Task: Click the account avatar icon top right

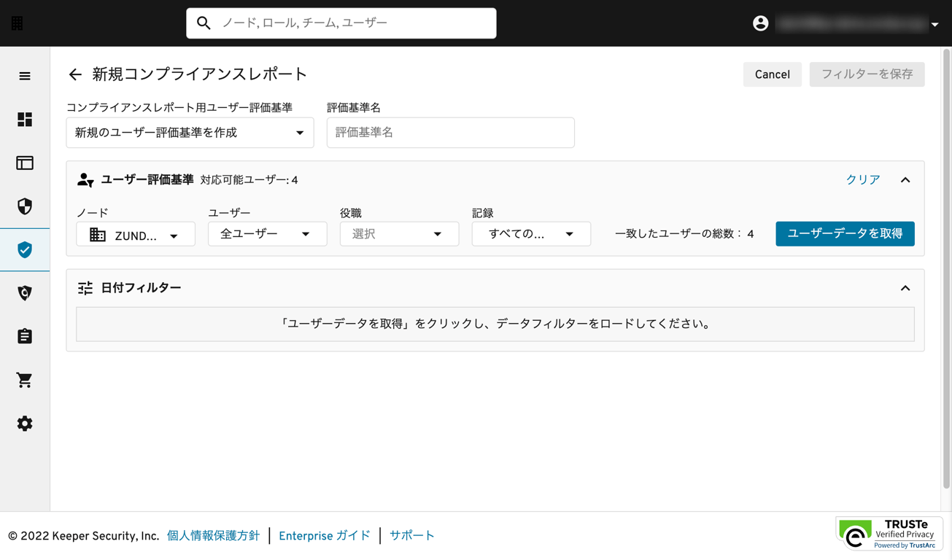Action: pyautogui.click(x=760, y=23)
